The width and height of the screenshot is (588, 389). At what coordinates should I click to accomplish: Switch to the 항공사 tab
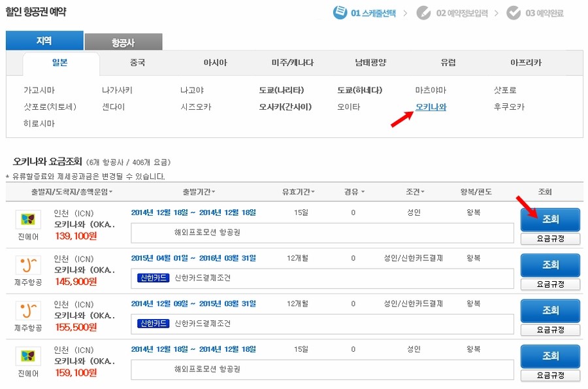click(x=123, y=42)
